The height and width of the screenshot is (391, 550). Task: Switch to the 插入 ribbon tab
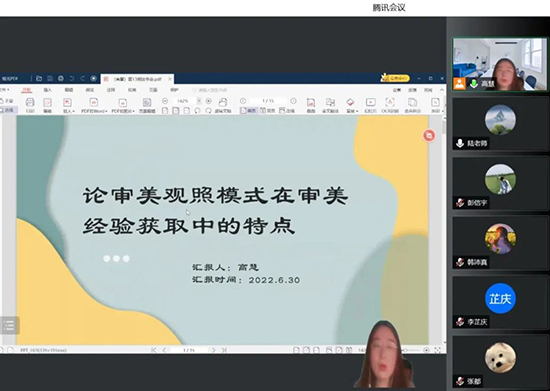[x=48, y=90]
